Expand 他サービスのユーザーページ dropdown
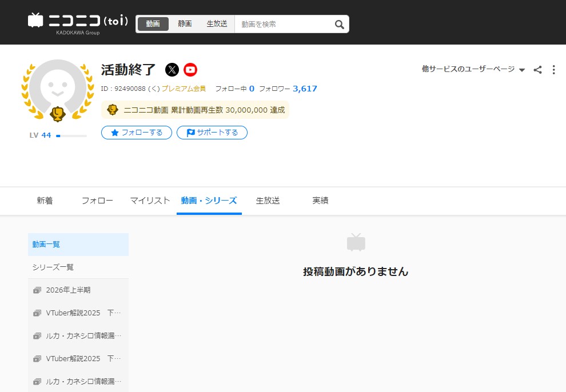Screen dimensions: 566x392 point(473,69)
